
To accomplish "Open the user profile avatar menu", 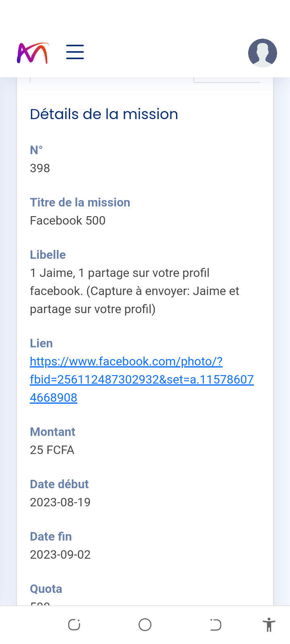I will coord(262,53).
